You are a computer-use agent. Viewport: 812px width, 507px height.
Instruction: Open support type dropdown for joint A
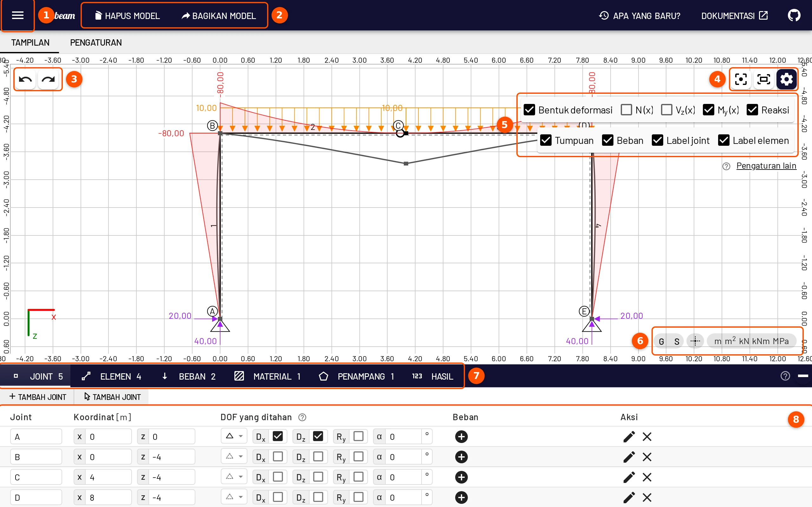click(234, 436)
